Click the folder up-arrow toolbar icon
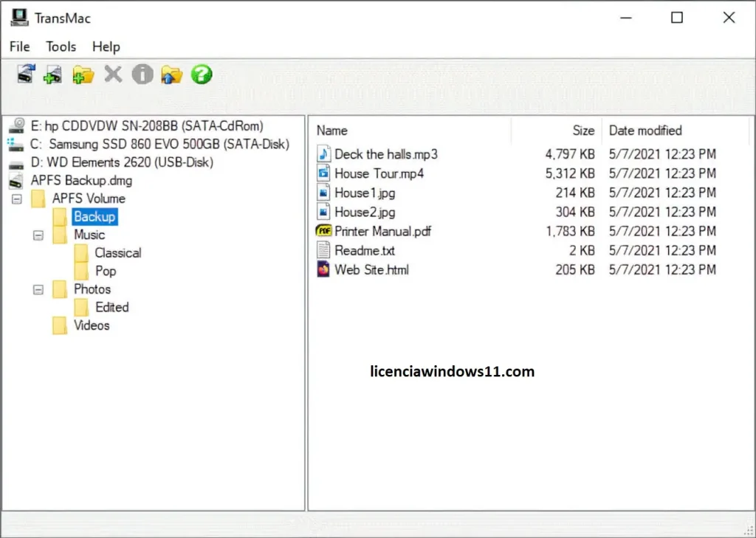Screen dimensions: 756x538 click(171, 75)
